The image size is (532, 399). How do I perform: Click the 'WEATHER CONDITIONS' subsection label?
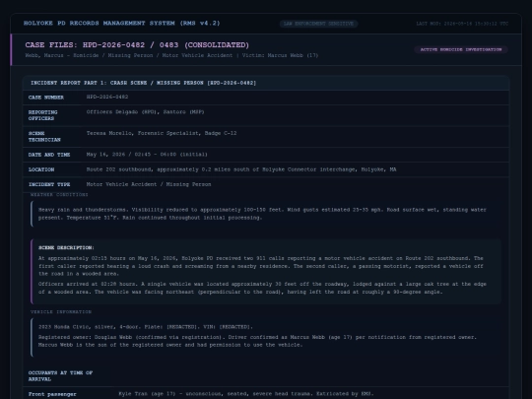(x=59, y=195)
